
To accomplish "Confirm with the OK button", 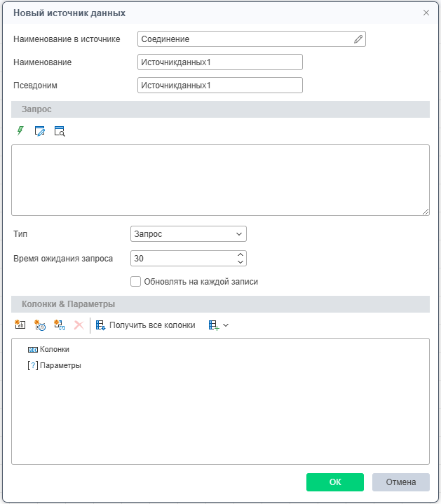I will coord(334,482).
